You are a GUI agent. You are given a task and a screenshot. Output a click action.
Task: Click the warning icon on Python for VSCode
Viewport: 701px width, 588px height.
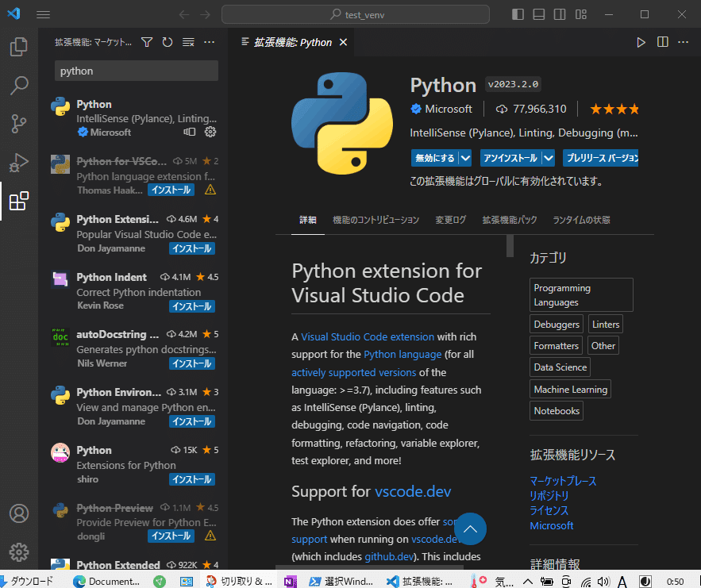coord(210,190)
